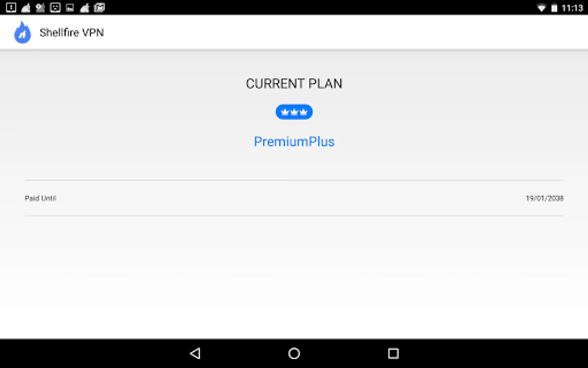The width and height of the screenshot is (588, 368).
Task: Tap the broom icon beside the Gmail icon
Action: [x=85, y=7]
